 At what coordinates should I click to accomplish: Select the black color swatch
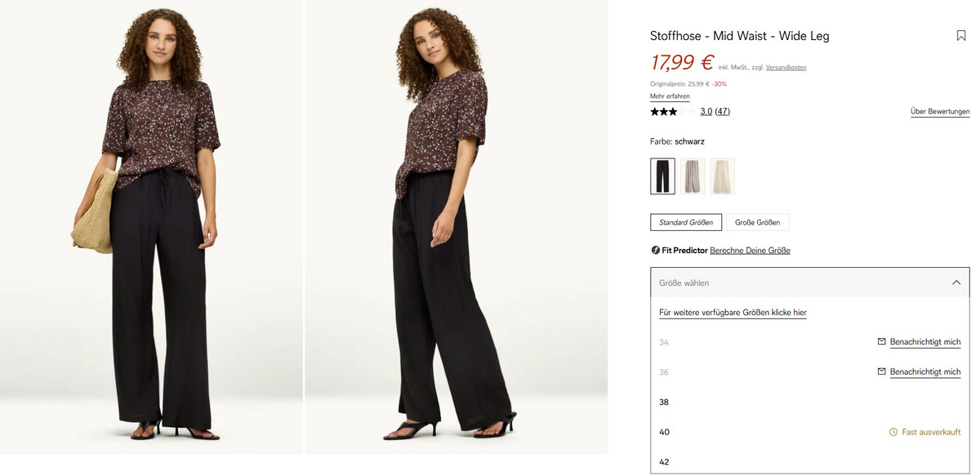[662, 176]
